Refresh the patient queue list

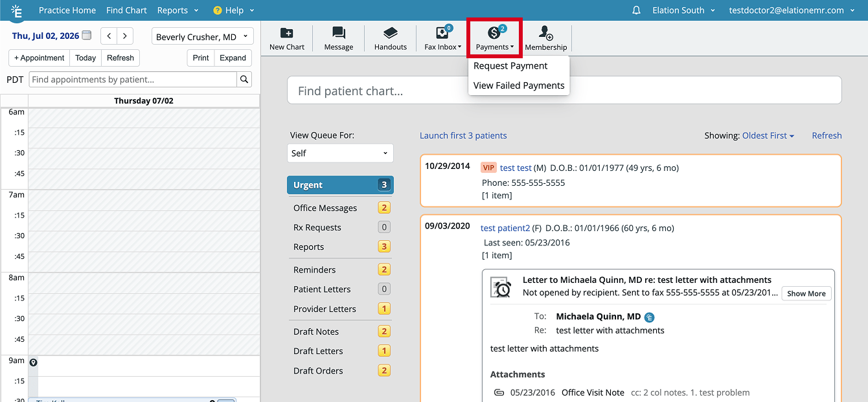[827, 135]
